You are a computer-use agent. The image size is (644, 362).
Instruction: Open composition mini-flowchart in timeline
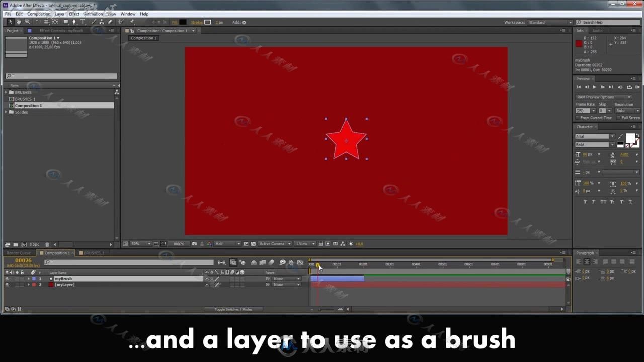point(222,262)
